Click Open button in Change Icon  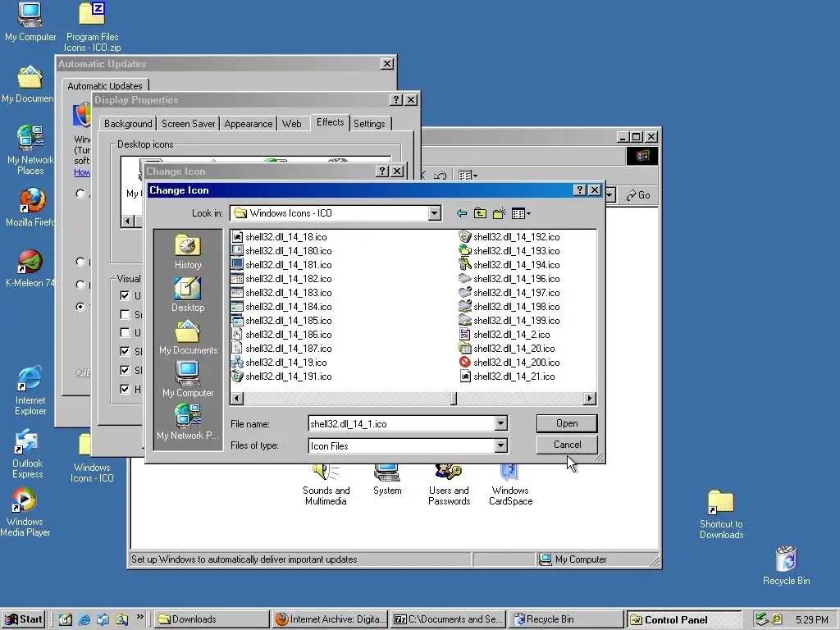567,423
